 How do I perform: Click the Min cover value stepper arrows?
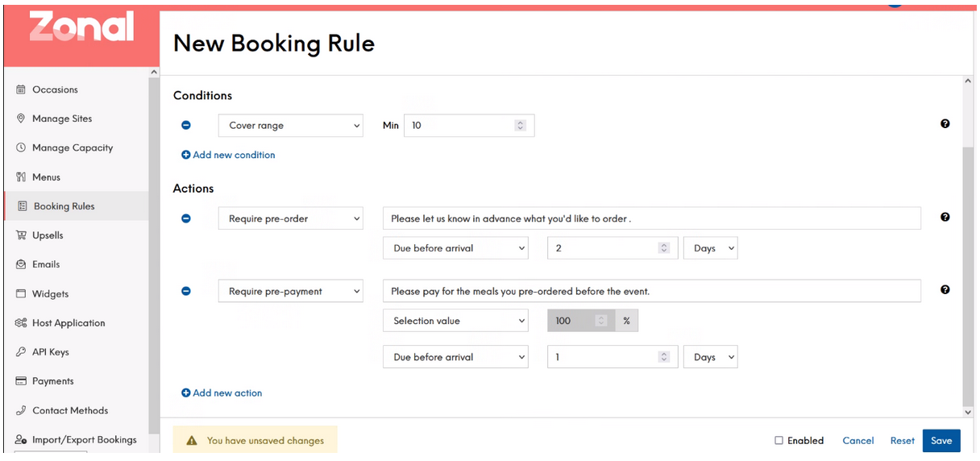coord(521,126)
